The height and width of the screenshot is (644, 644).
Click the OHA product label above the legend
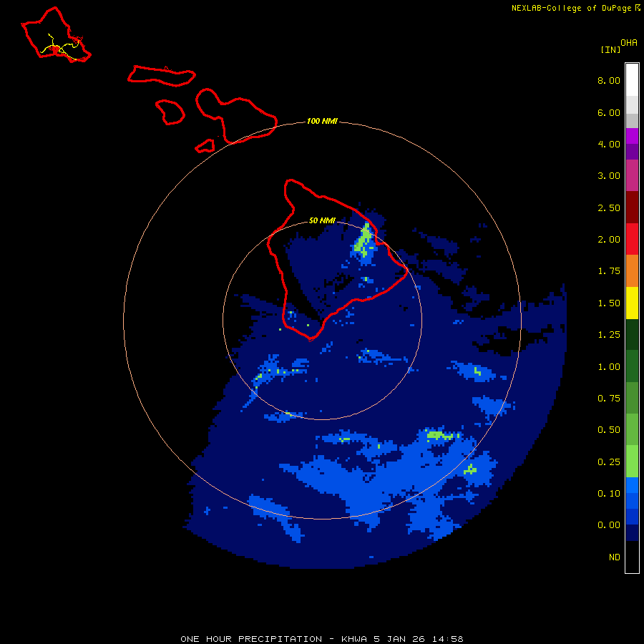[x=629, y=42]
